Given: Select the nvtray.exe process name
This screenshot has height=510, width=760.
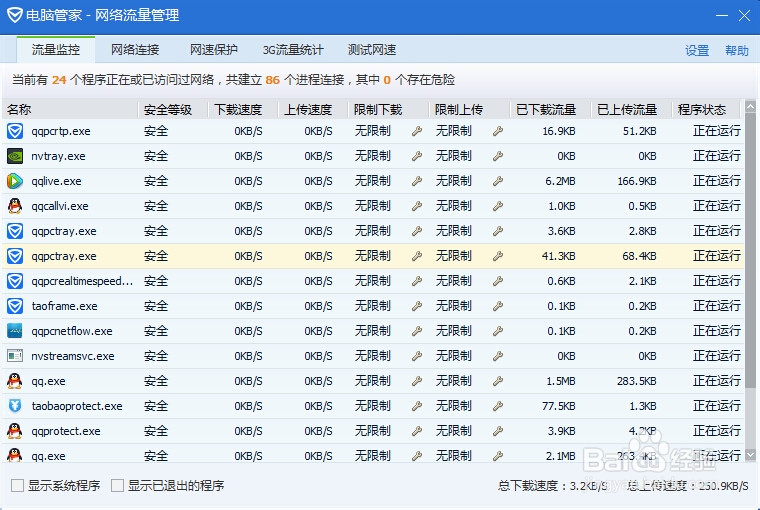Looking at the screenshot, I should pyautogui.click(x=58, y=156).
